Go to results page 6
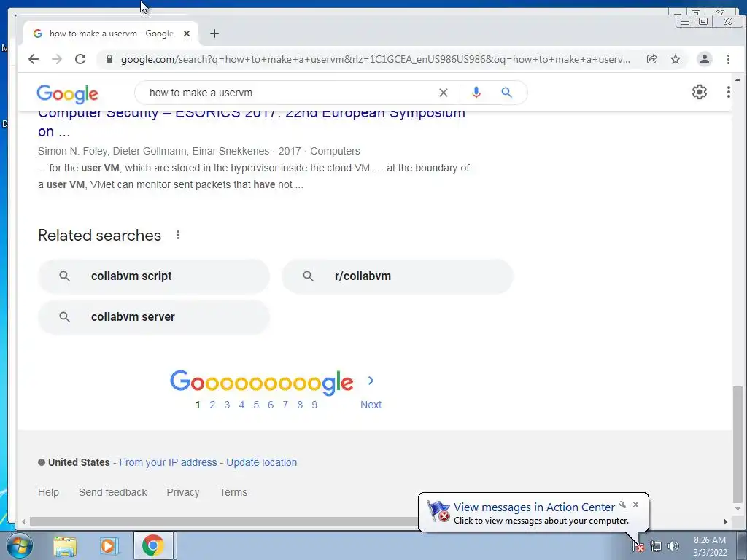 click(271, 405)
